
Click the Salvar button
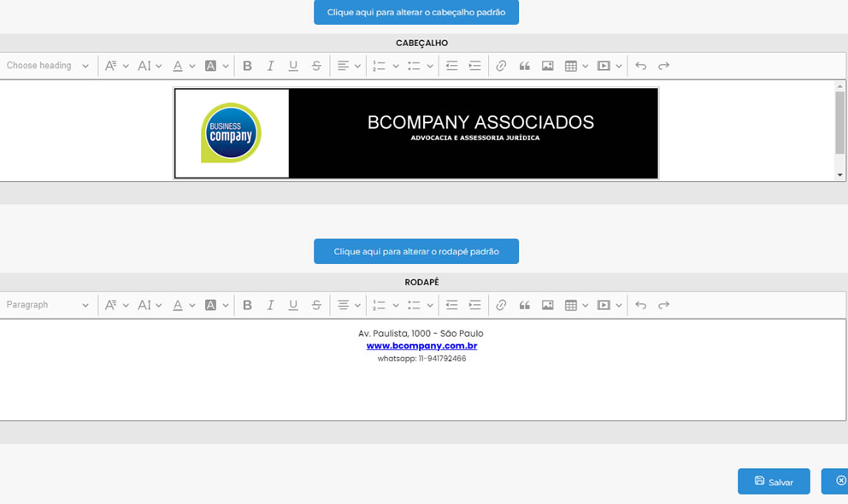point(774,481)
